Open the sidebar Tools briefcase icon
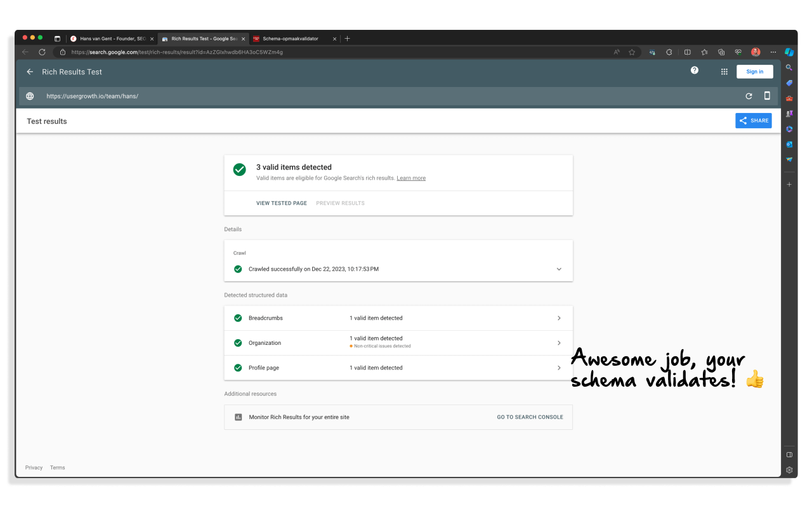The width and height of the screenshot is (812, 508). click(x=789, y=98)
